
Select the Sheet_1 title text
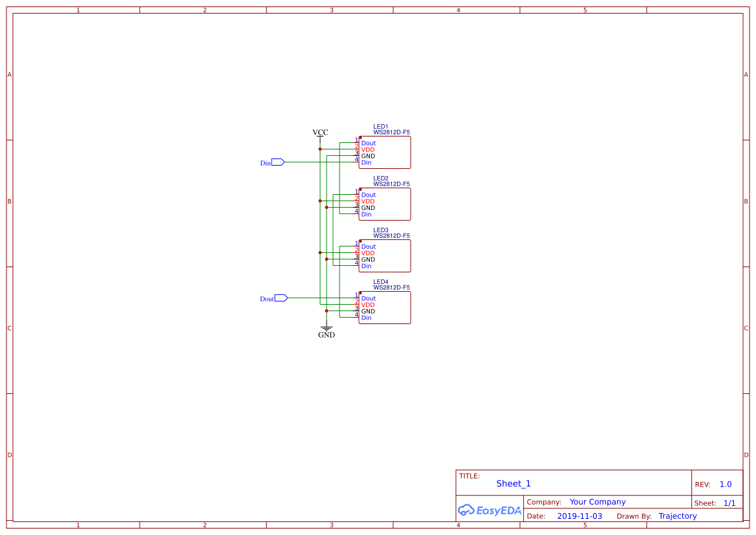point(513,483)
